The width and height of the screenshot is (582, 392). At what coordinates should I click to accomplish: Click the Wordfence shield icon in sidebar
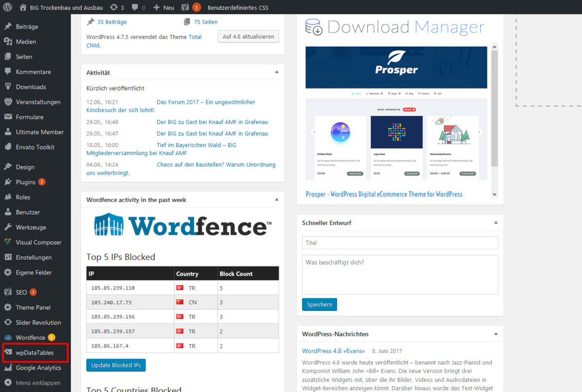pyautogui.click(x=8, y=338)
